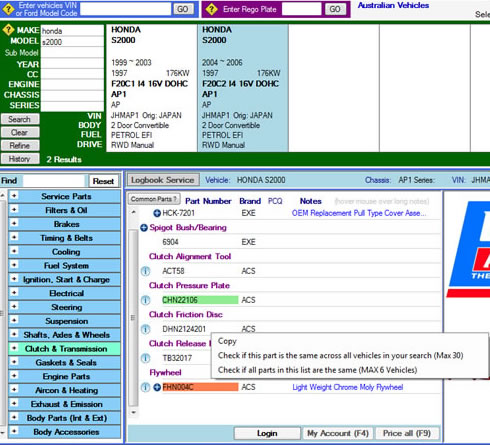Expand the Fuel System category
Screen dimensions: 490x445
(x=14, y=265)
